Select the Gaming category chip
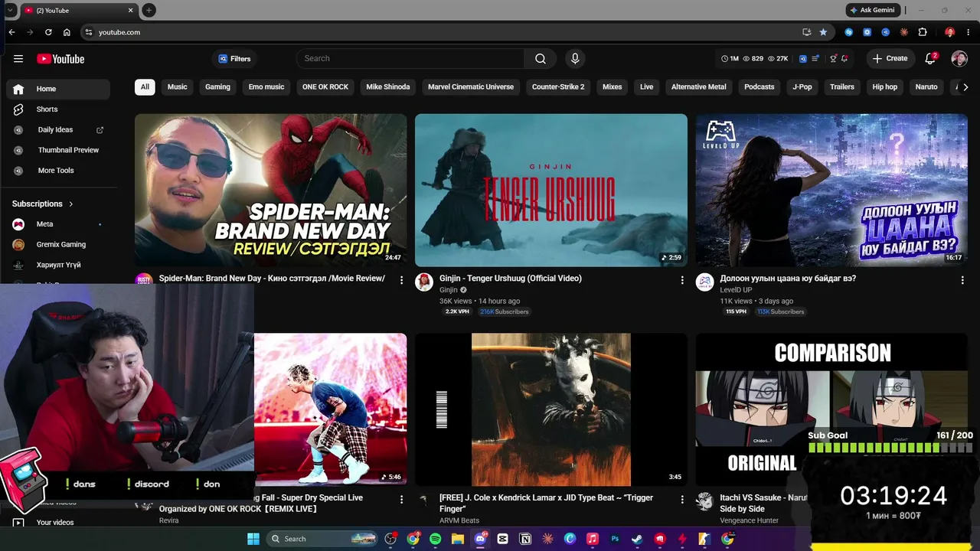This screenshot has height=551, width=980. pyautogui.click(x=217, y=87)
